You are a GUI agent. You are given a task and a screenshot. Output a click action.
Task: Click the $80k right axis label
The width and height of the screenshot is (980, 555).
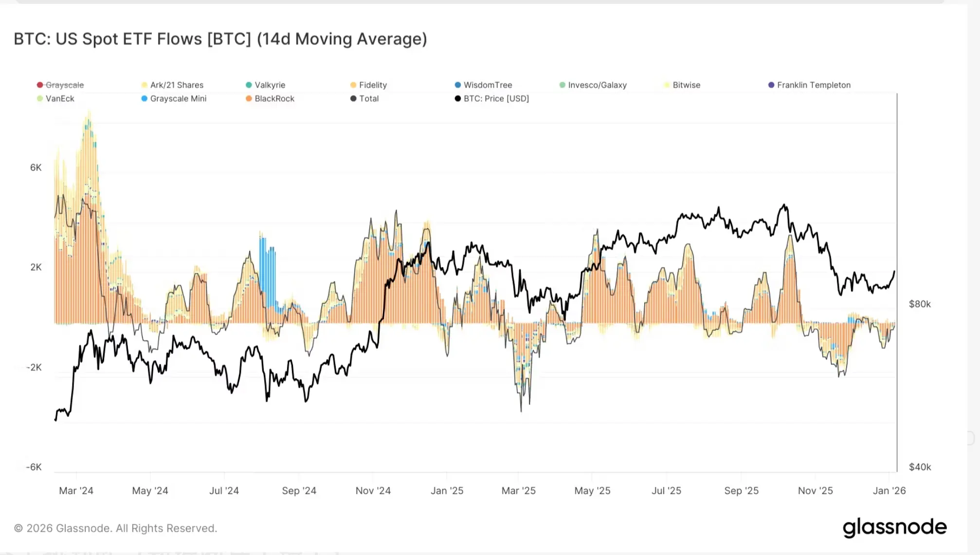[x=920, y=304]
